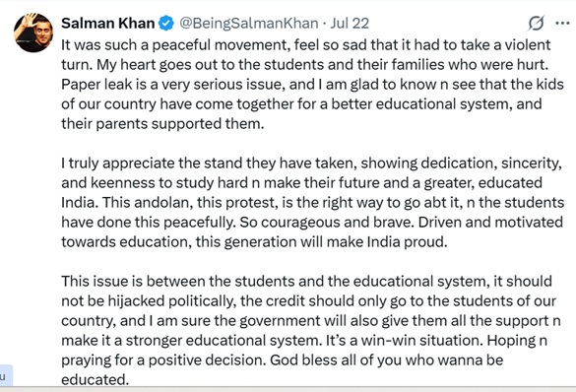
Task: Open the Jul 22 timestamp permalink
Action: tap(350, 23)
